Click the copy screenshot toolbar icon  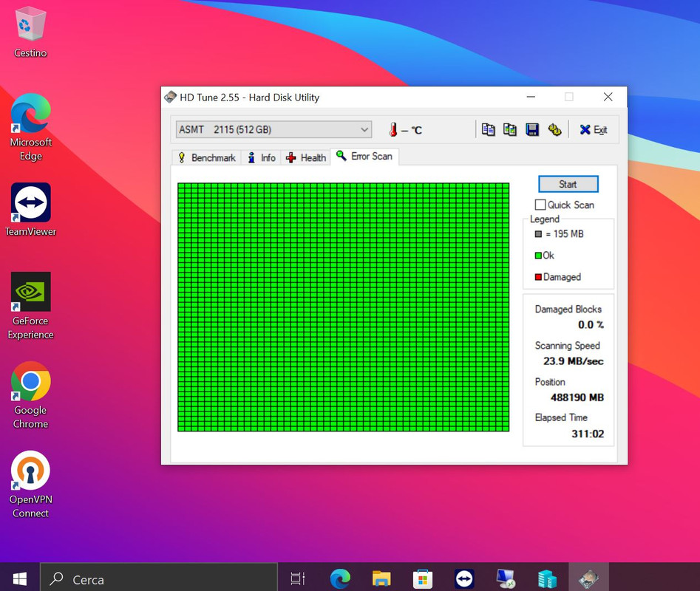pos(510,130)
